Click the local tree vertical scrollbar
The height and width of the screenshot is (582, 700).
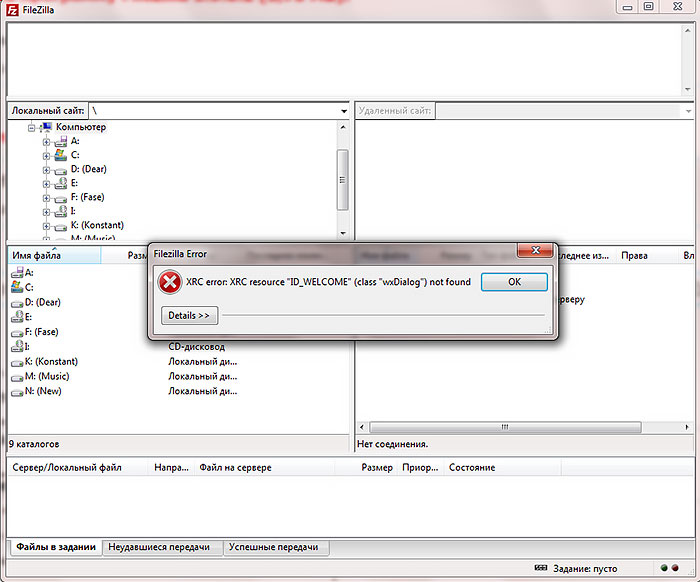point(343,180)
